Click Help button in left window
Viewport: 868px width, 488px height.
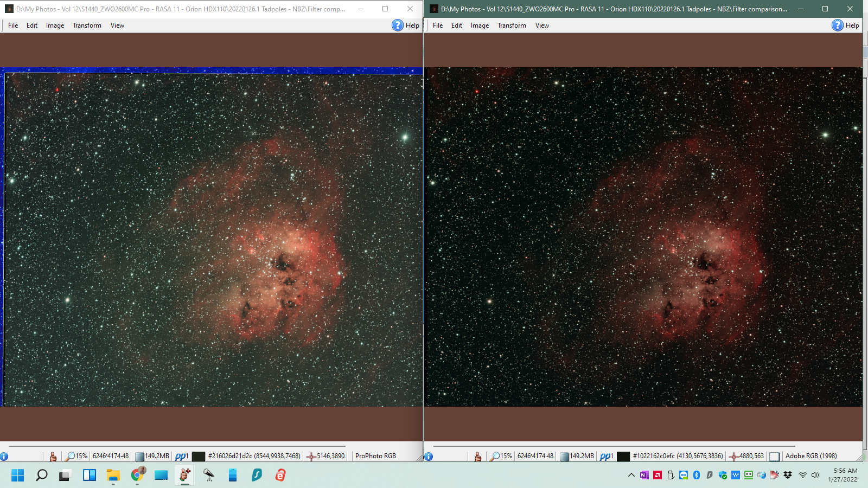[405, 25]
